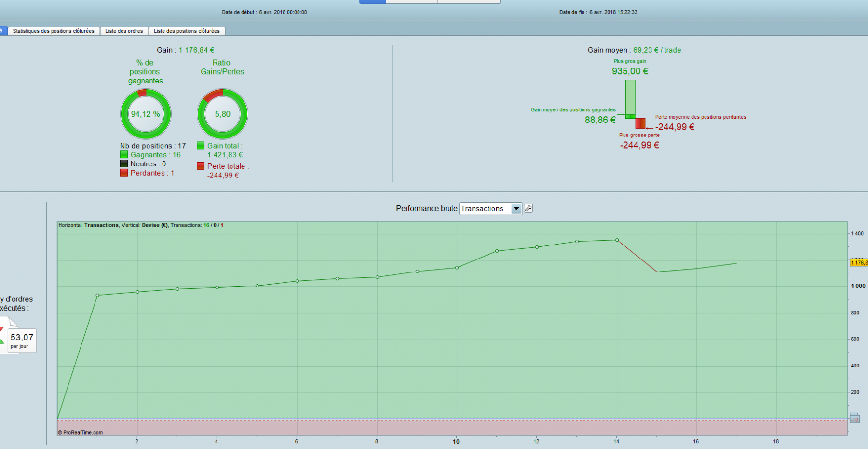Click the "1 421,83 €" gain total value
Screen dimensions: 868x449
[x=225, y=155]
